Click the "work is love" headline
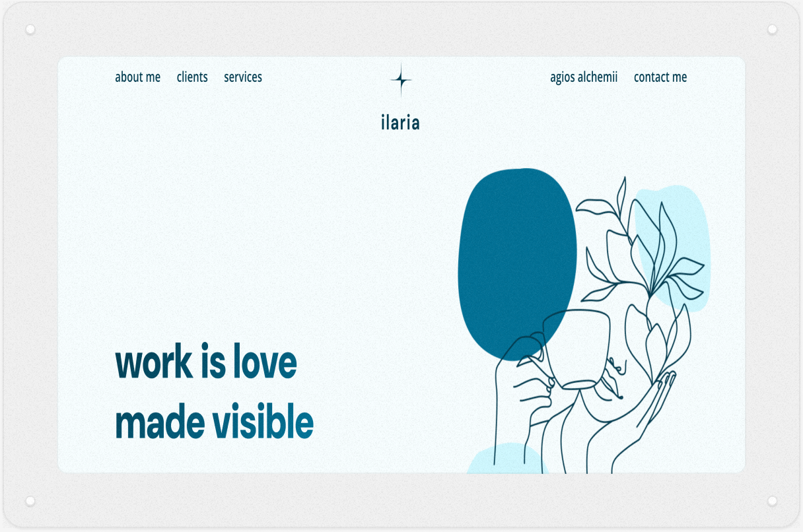803x532 pixels. point(206,362)
